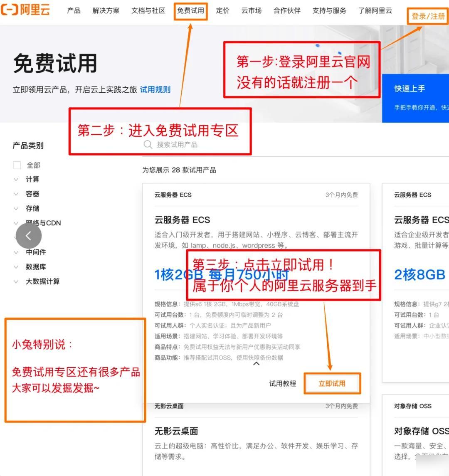Open 云市场 in the top nav

[x=252, y=11]
